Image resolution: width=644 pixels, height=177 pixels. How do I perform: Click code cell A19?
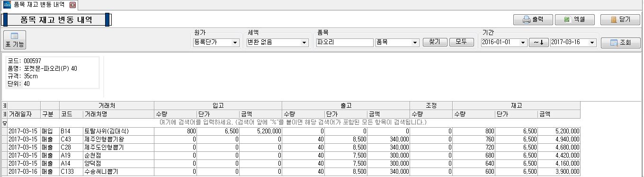coord(71,155)
